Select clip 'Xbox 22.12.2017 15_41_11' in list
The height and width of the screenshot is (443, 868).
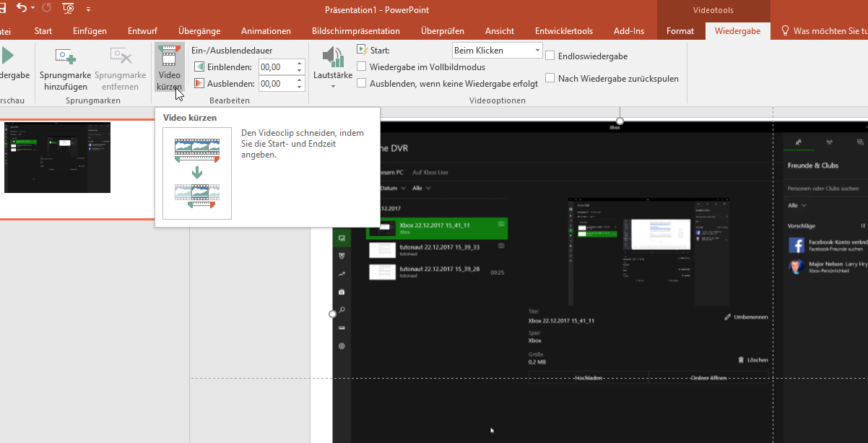click(436, 228)
